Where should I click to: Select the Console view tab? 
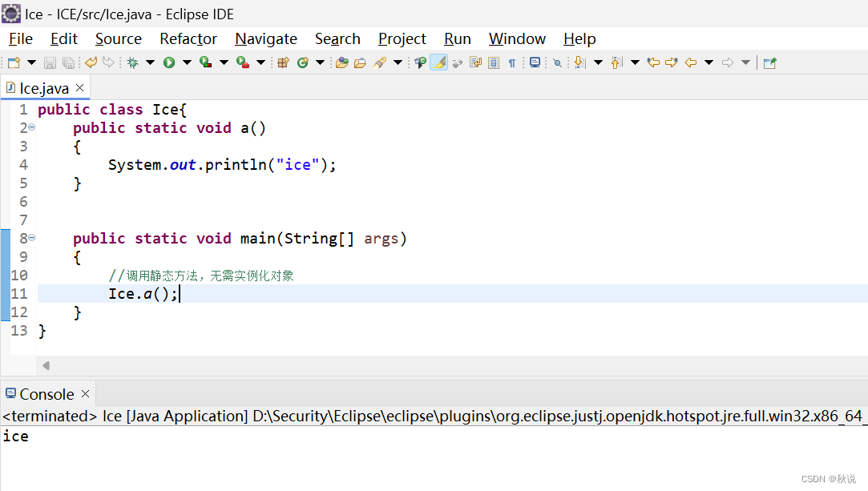coord(46,394)
